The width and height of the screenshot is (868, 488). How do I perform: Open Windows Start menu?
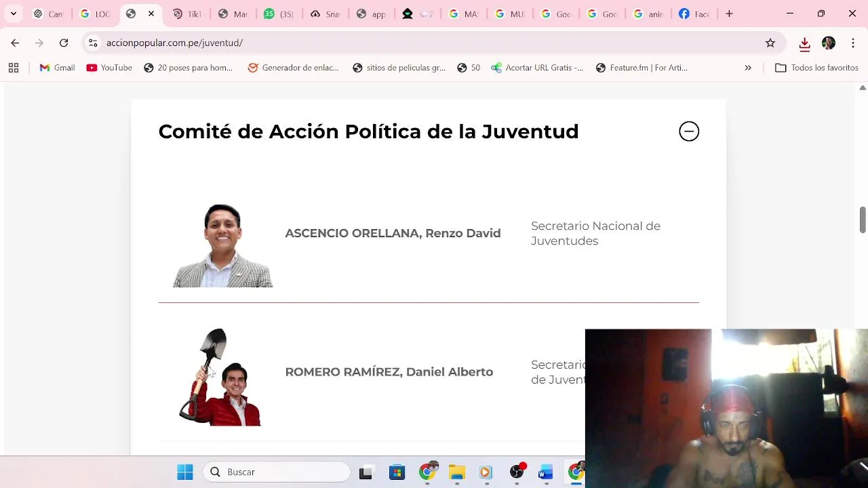[x=185, y=472]
